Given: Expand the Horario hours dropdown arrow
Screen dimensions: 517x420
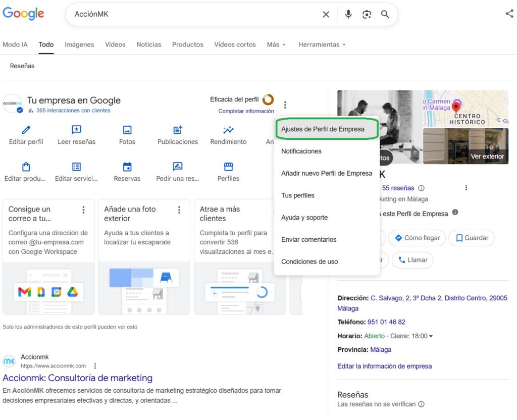Looking at the screenshot, I should click(431, 336).
